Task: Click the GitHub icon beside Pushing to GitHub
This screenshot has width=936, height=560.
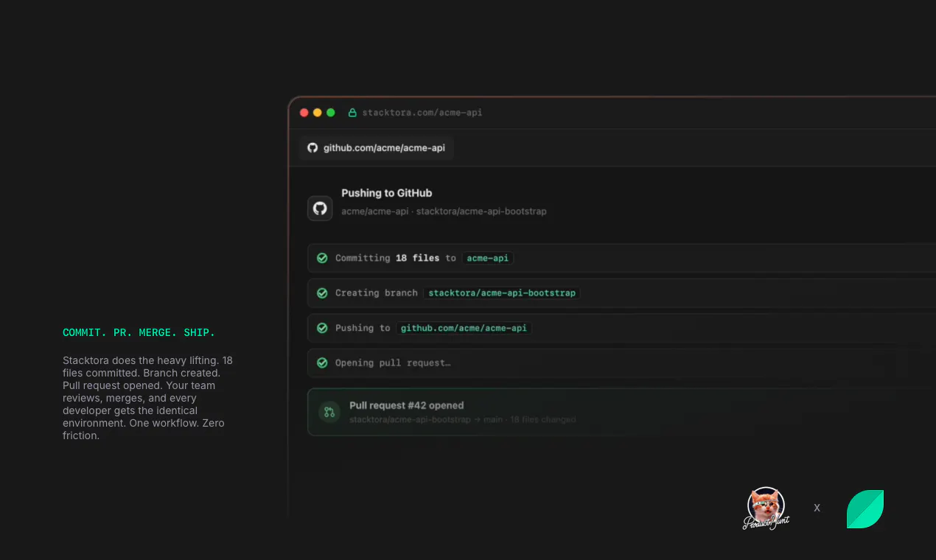Action: click(320, 208)
